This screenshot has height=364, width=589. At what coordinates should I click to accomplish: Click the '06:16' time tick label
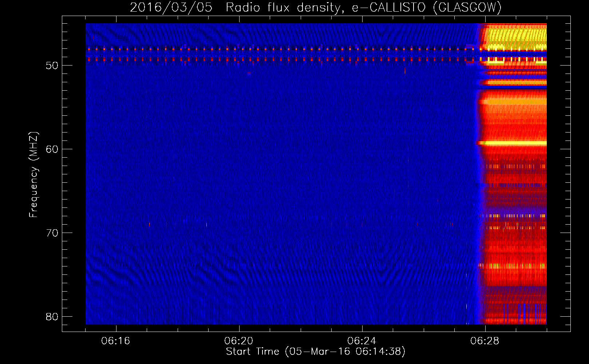[x=116, y=341]
